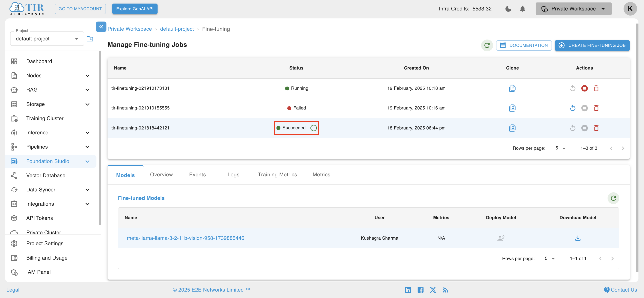This screenshot has width=644, height=298.
Task: Click the TIR AI Platform logo
Action: 27,9
